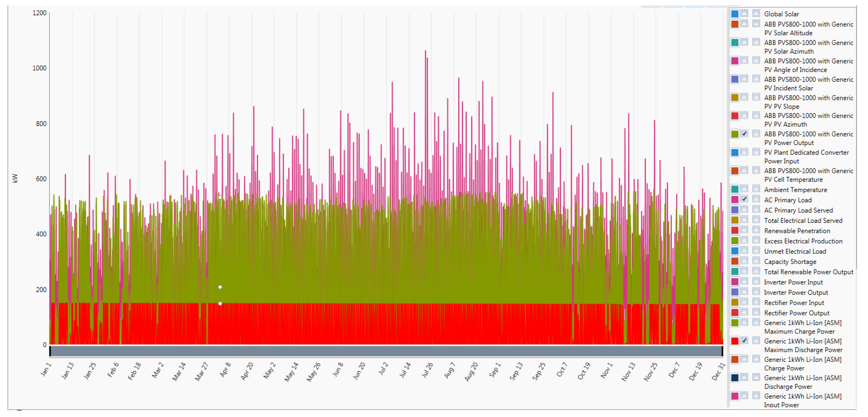Click the Renewable Penetration red swatch
Viewport: 868px width, 417px height.
tap(735, 230)
